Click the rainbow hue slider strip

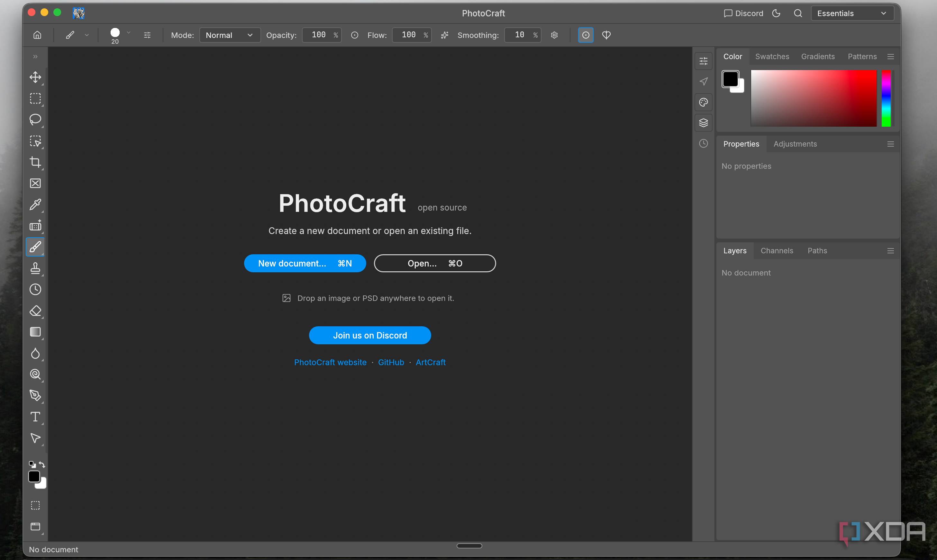(886, 98)
